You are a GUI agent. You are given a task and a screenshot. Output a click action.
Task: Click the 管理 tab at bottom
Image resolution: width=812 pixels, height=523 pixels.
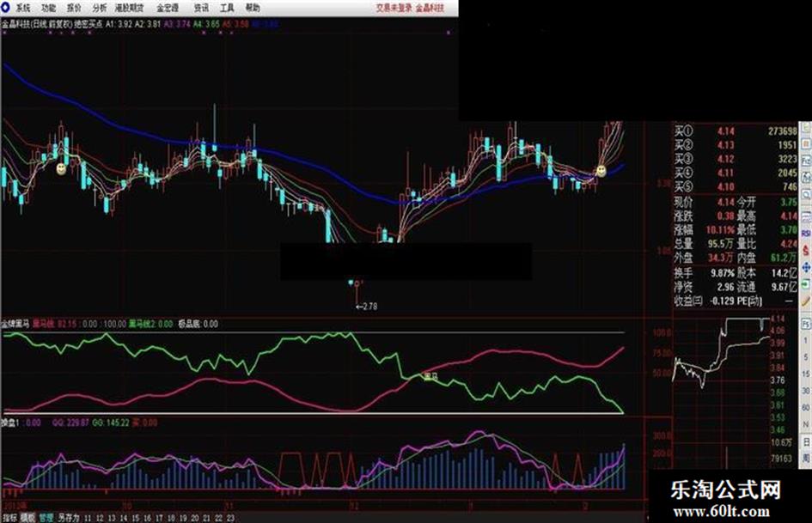tap(46, 518)
